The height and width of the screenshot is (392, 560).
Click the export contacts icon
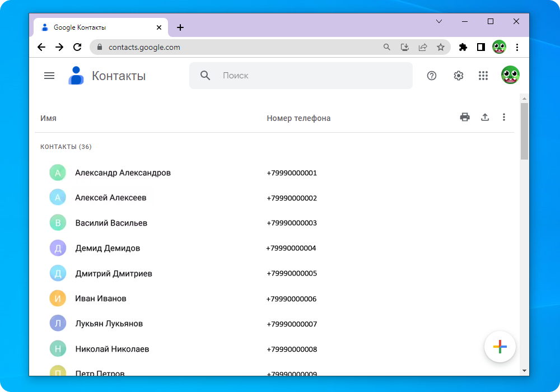(x=485, y=117)
